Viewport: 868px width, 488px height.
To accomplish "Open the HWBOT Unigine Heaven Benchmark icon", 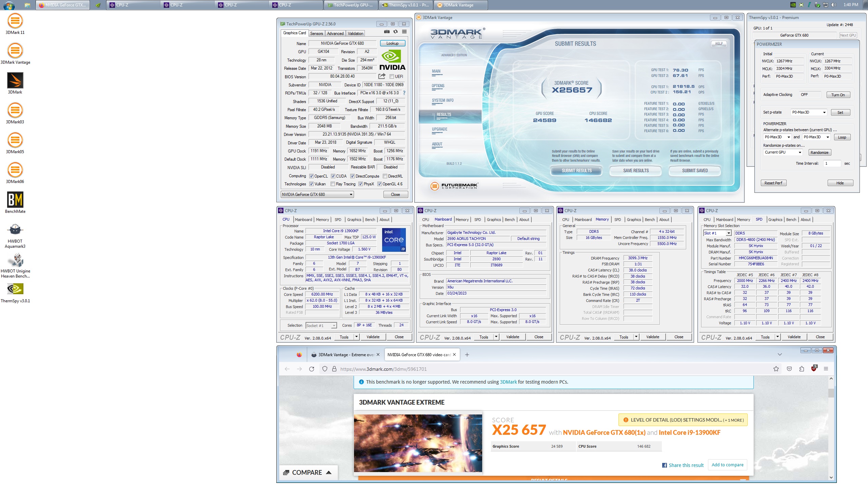I will coord(15,265).
